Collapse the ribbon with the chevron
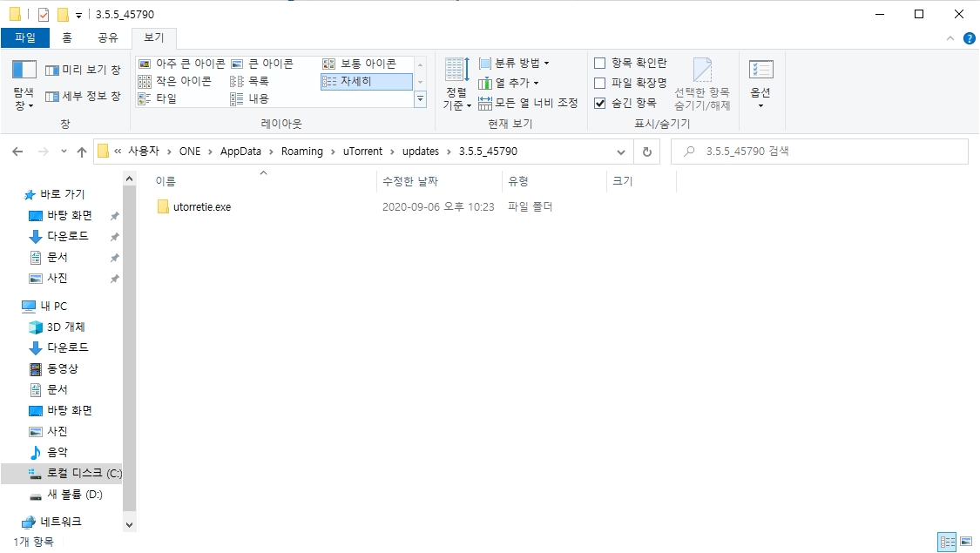The height and width of the screenshot is (553, 980). [950, 38]
